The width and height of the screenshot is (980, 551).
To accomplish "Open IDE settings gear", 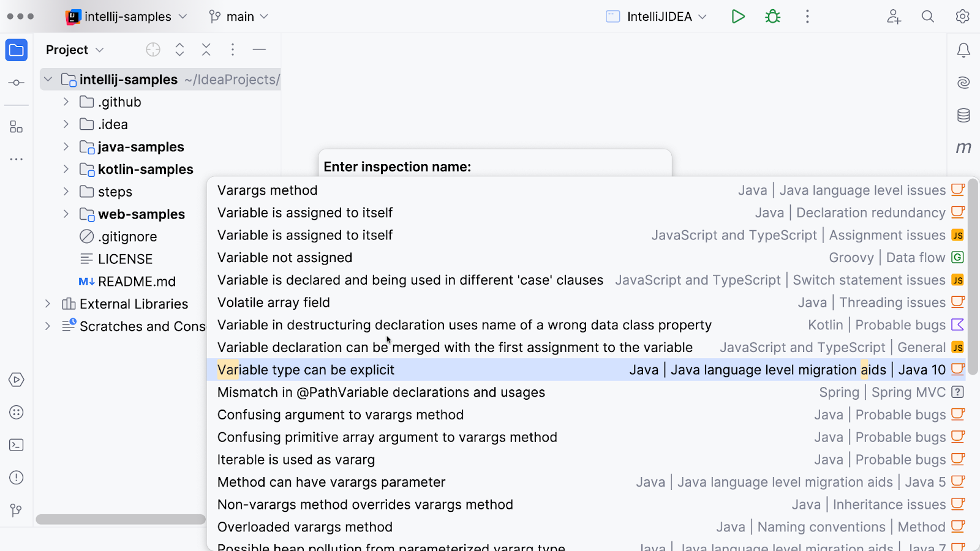I will [962, 17].
